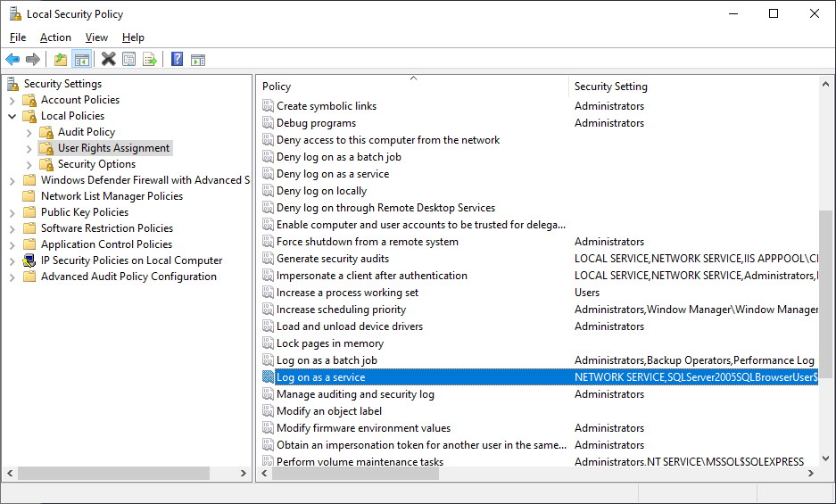This screenshot has width=836, height=504.
Task: Toggle the Show/Hide Action Pane button
Action: [198, 60]
